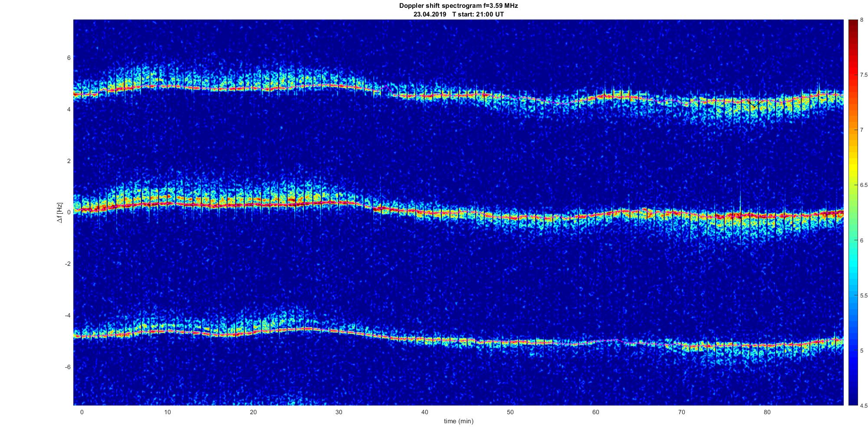Click the colorbar tick label '7'
This screenshot has height=435, width=868.
861,130
